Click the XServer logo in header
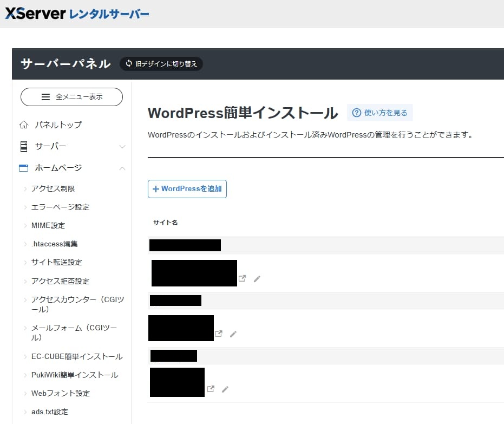The height and width of the screenshot is (424, 504). tap(77, 14)
